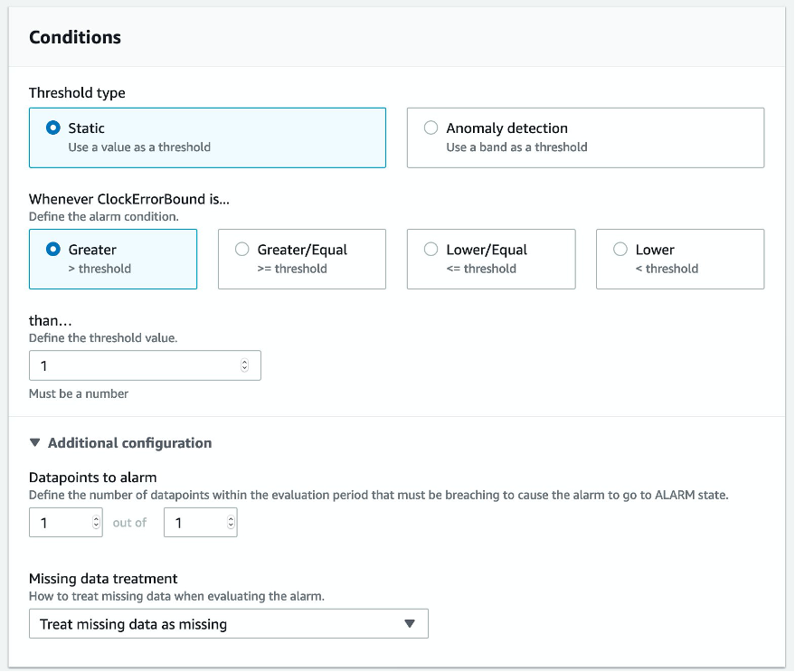Click the second datapoints 'out of' field
Screen dimensions: 795x672
[194, 523]
